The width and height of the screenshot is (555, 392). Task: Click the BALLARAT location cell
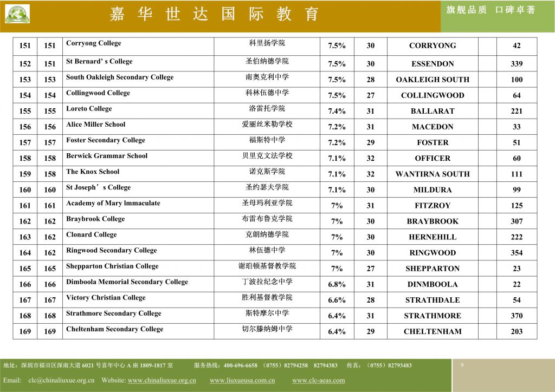click(433, 111)
